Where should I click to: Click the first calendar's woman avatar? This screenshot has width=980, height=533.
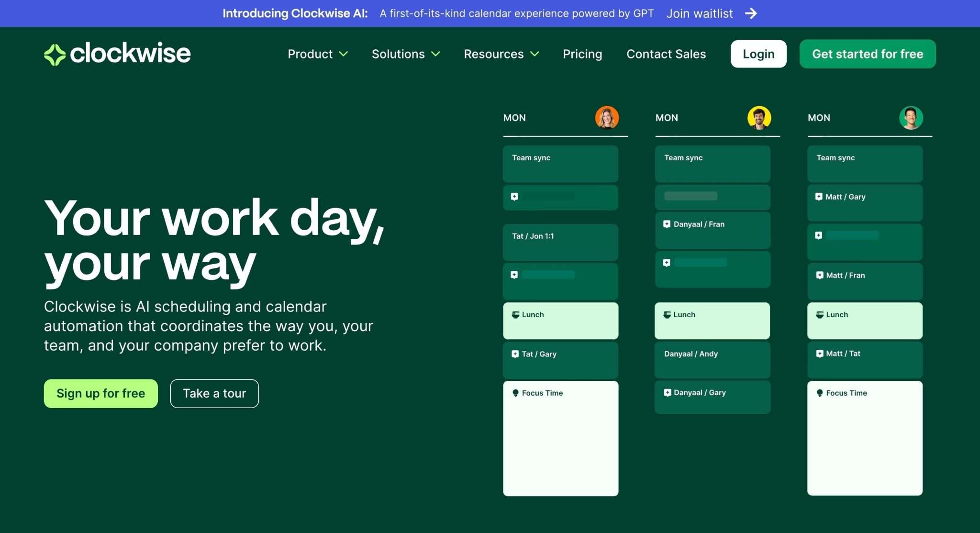606,118
